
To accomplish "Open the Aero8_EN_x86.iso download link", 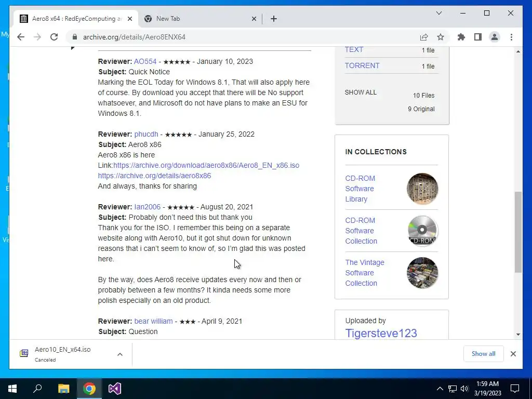I will pyautogui.click(x=206, y=165).
